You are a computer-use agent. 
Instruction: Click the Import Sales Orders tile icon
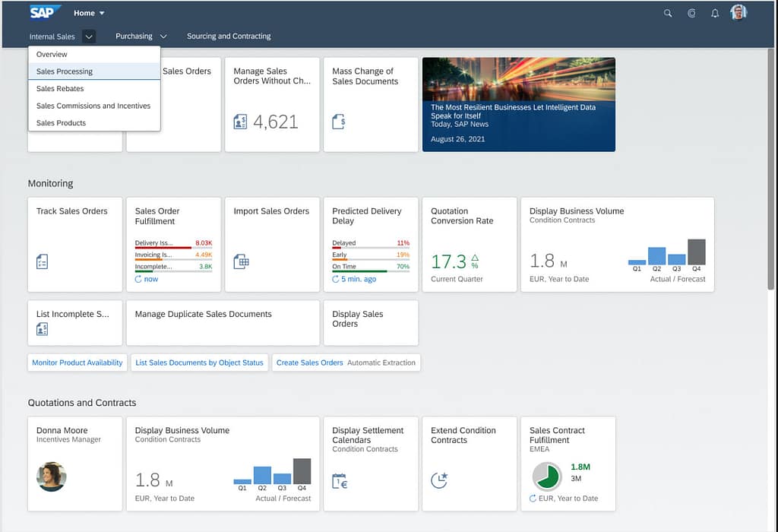click(241, 261)
